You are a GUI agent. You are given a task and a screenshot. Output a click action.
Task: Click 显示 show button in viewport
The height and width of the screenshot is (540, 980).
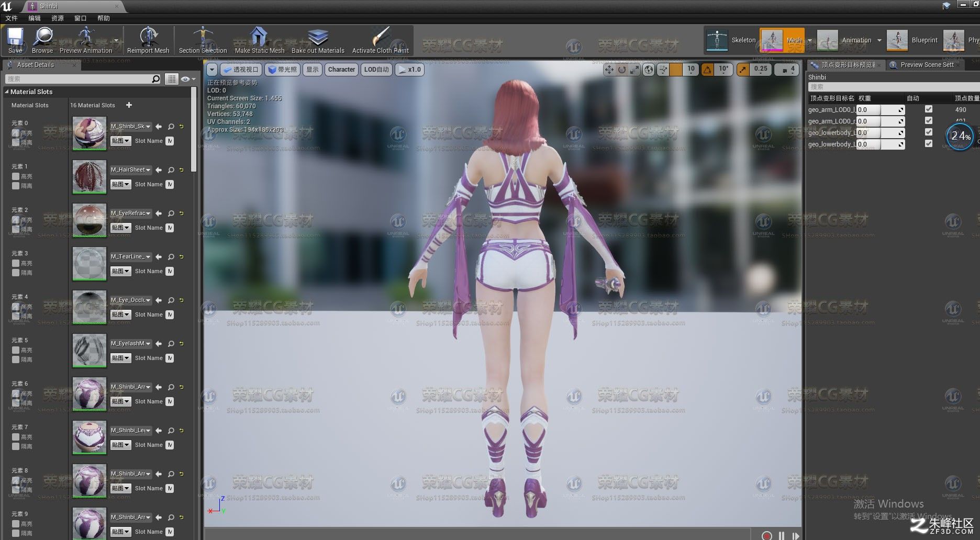click(x=313, y=70)
